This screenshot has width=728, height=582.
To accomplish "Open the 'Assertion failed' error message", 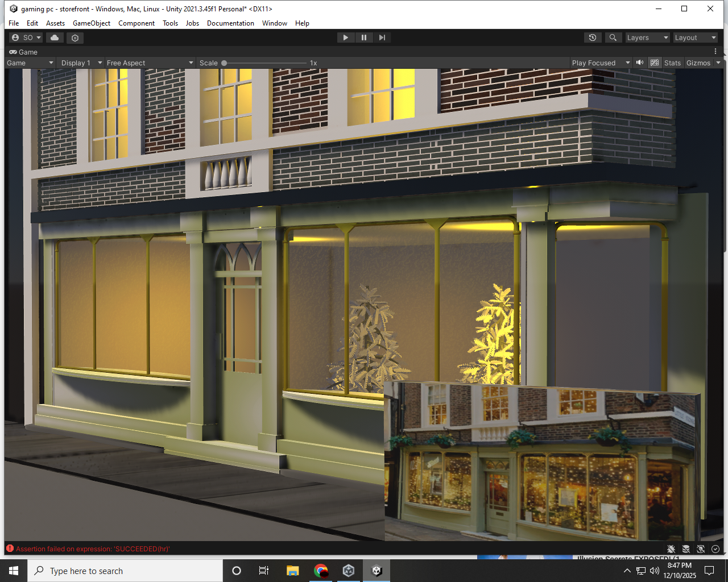I will (93, 549).
